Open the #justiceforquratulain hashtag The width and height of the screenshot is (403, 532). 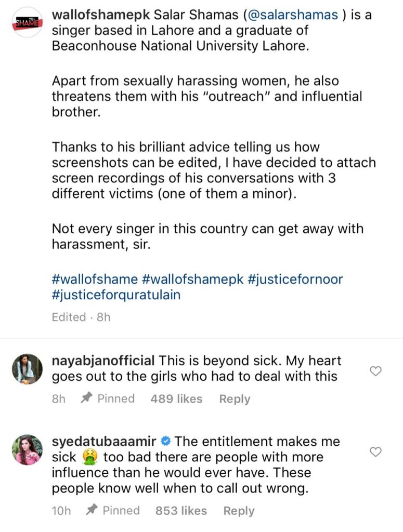coord(116,294)
